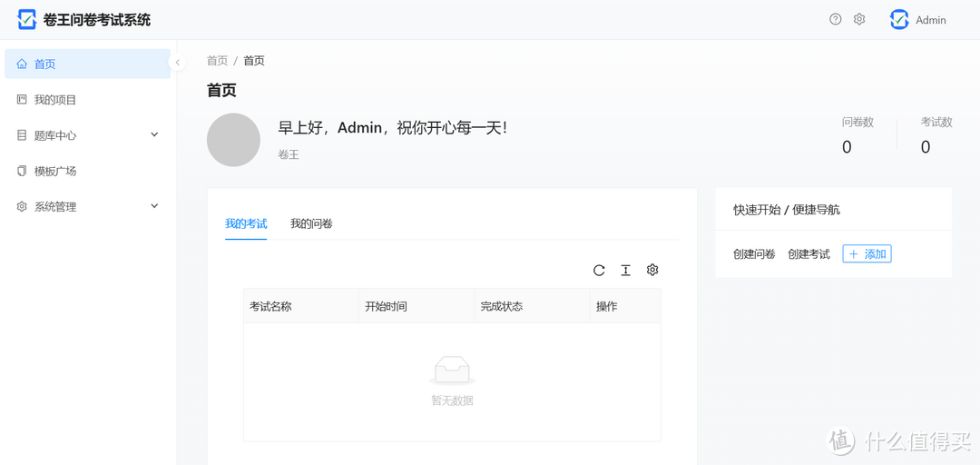Click the 暂无数据 empty inbox icon
The width and height of the screenshot is (980, 465).
[x=452, y=370]
